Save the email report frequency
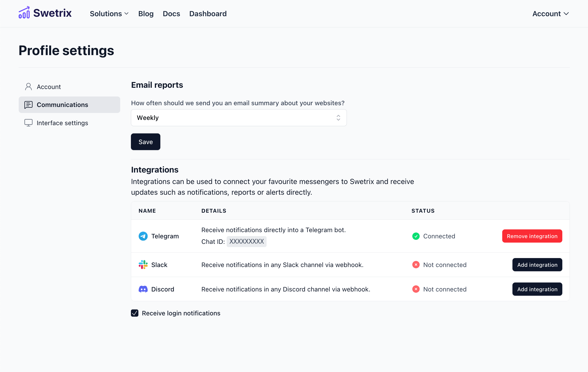Screen dimensions: 588x372 [145, 142]
